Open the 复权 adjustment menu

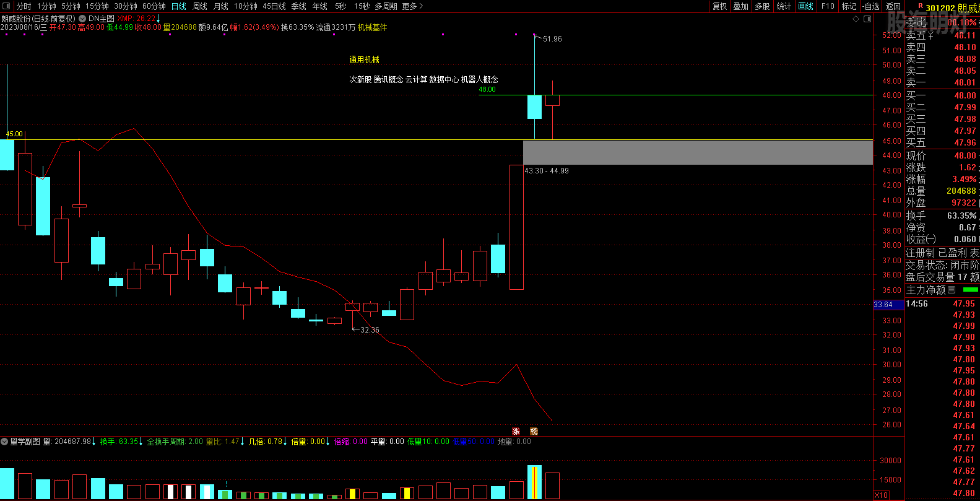720,6
